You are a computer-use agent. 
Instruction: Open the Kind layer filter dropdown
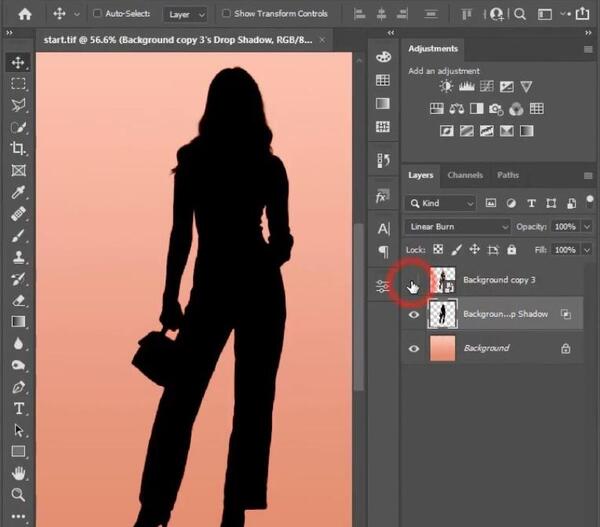[x=440, y=203]
